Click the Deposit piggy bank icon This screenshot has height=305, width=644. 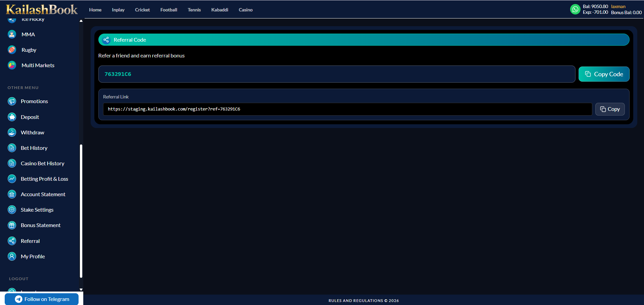click(12, 117)
